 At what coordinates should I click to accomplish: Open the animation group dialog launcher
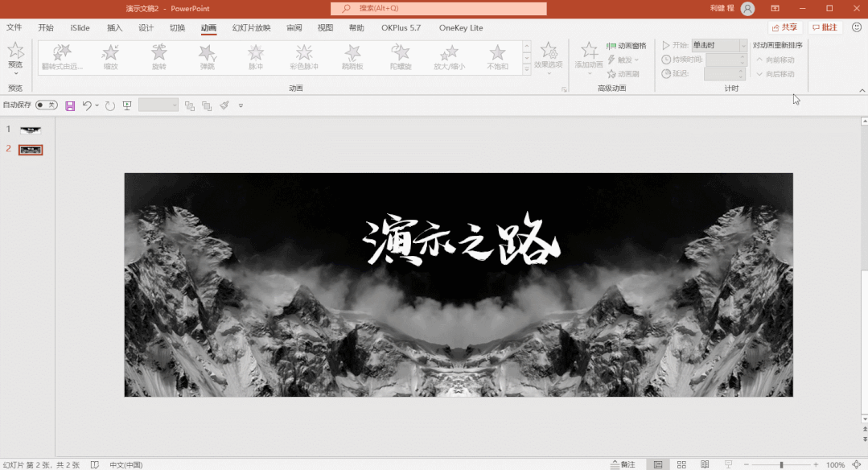(x=564, y=89)
